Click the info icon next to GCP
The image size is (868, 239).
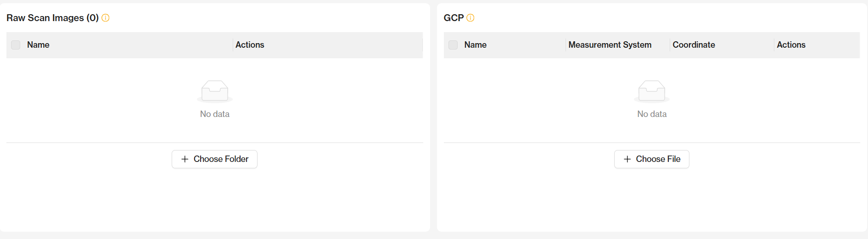click(470, 18)
